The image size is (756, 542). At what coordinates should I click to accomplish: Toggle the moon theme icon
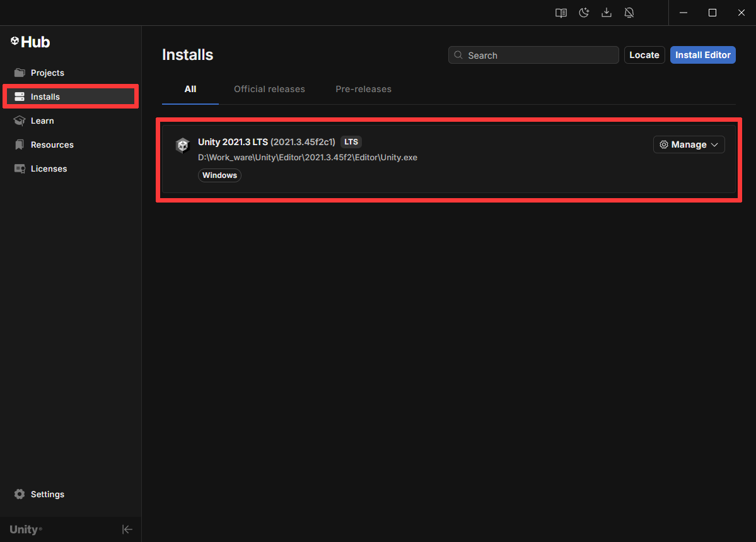(x=584, y=13)
